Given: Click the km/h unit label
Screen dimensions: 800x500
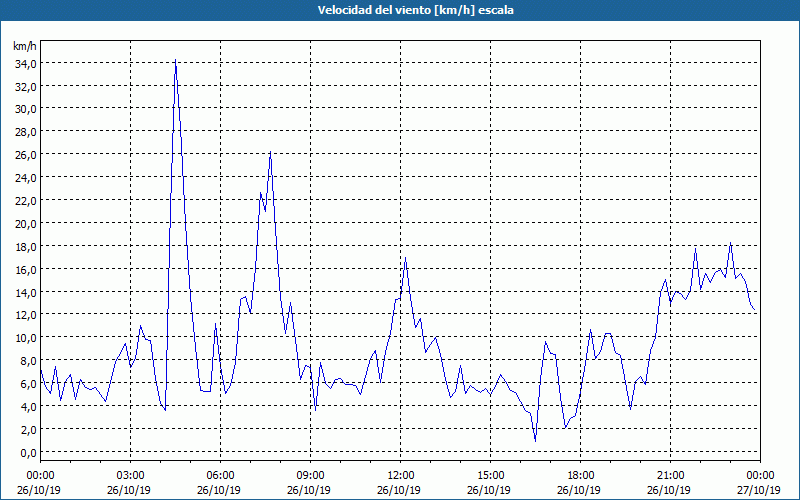Looking at the screenshot, I should [x=25, y=46].
